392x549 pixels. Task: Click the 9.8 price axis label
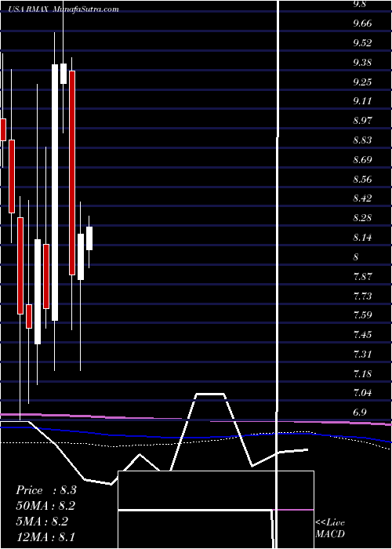pyautogui.click(x=360, y=4)
